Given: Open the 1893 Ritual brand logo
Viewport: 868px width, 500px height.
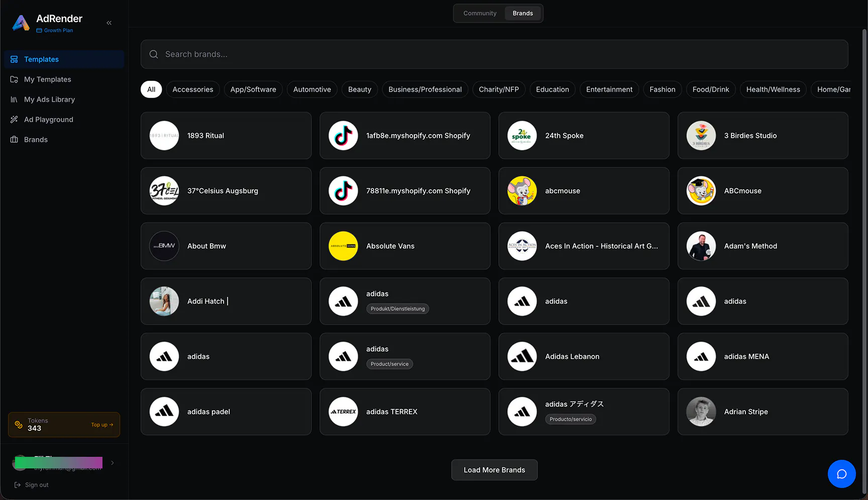Looking at the screenshot, I should (164, 136).
